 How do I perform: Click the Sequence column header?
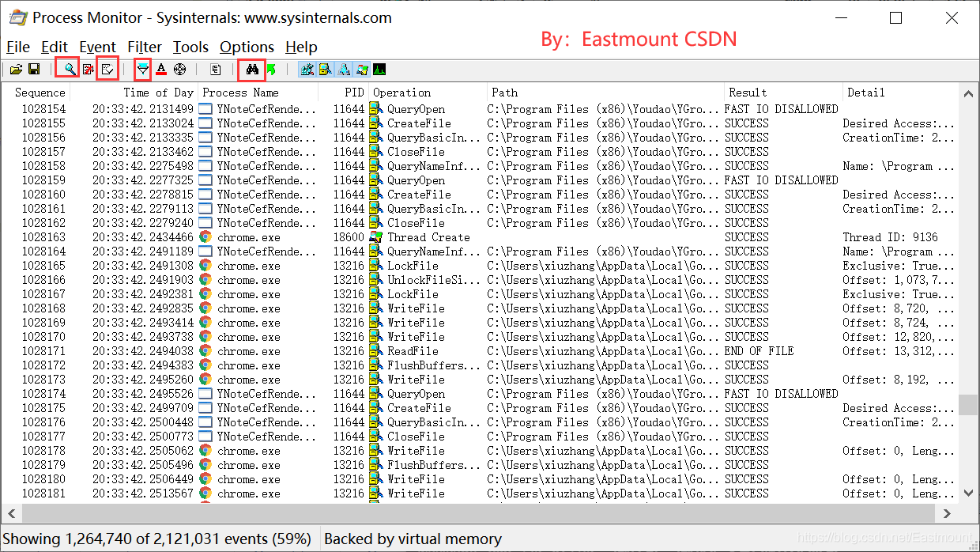tap(40, 93)
